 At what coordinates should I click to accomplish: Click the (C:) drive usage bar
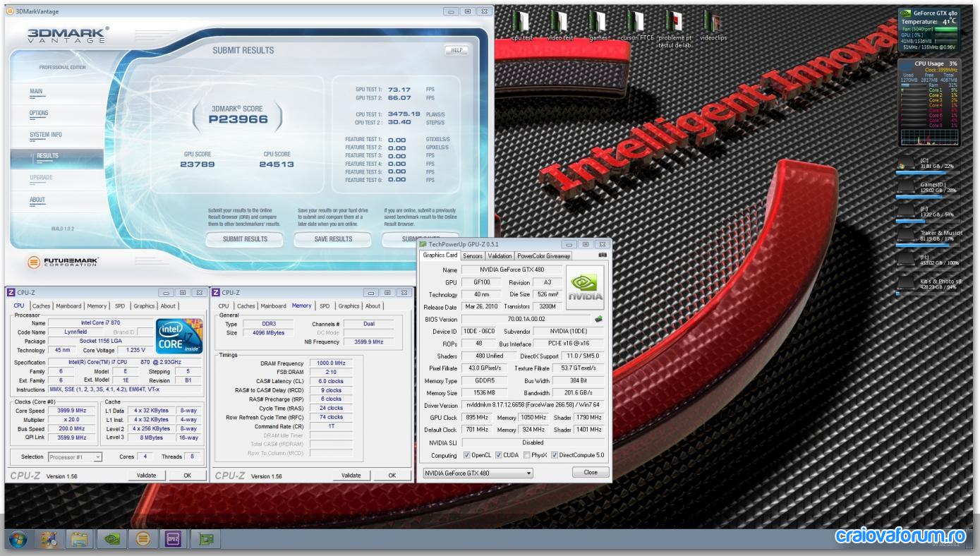pos(928,172)
